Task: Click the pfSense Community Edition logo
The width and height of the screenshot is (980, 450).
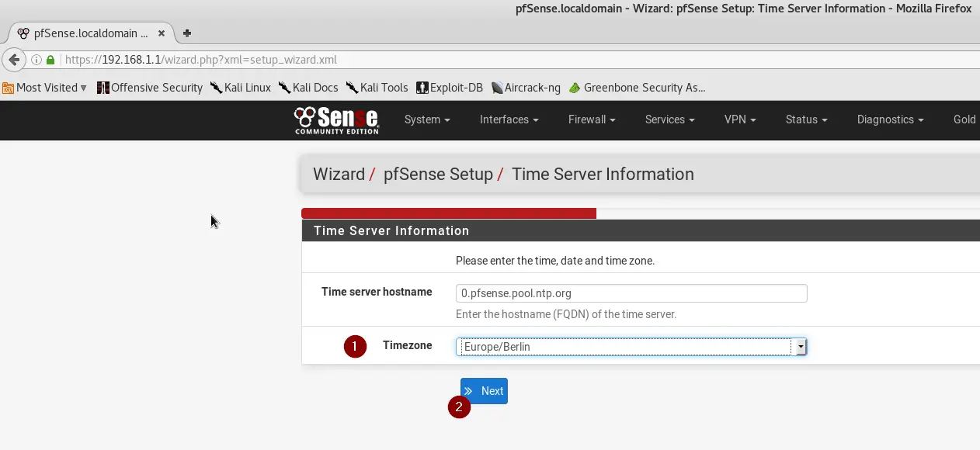Action: point(336,119)
